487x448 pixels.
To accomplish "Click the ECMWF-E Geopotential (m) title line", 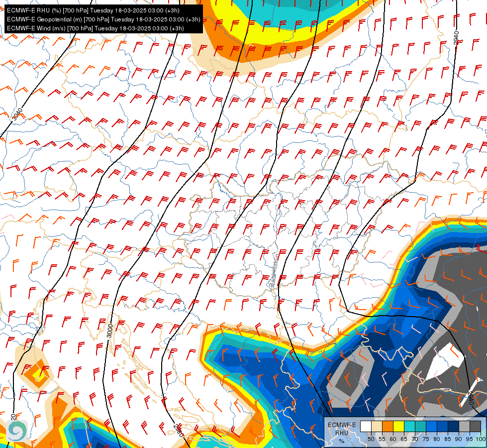I will [103, 19].
